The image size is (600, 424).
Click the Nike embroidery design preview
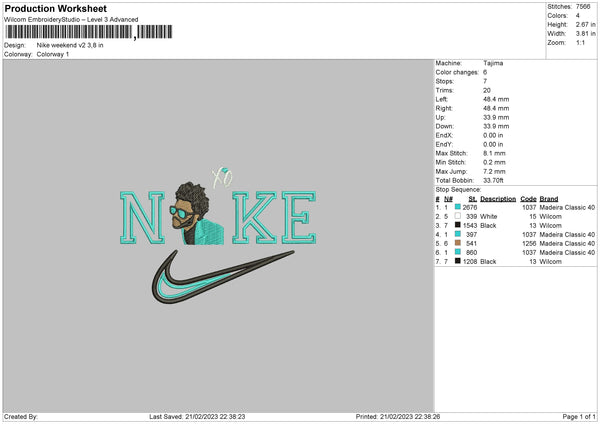[x=218, y=236]
